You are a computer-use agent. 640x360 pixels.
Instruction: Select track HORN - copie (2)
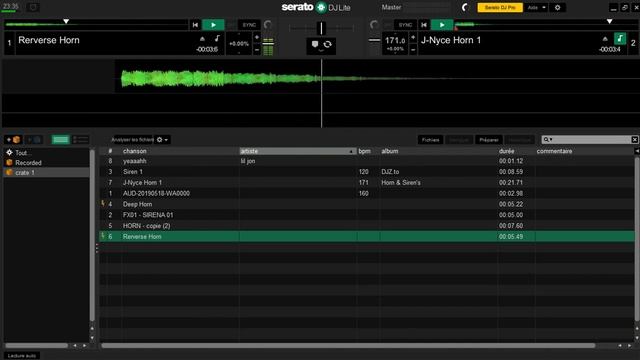(367, 226)
